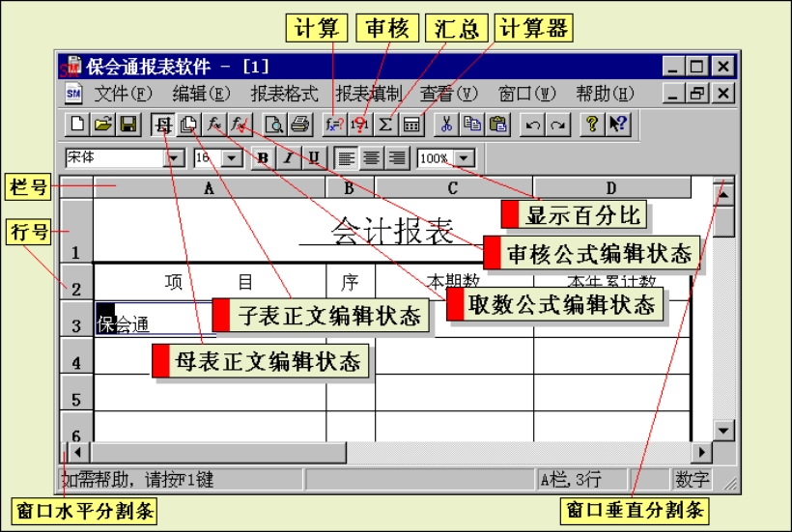Cut the selection using the scissors icon
Screen dimensions: 792x532
click(446, 125)
